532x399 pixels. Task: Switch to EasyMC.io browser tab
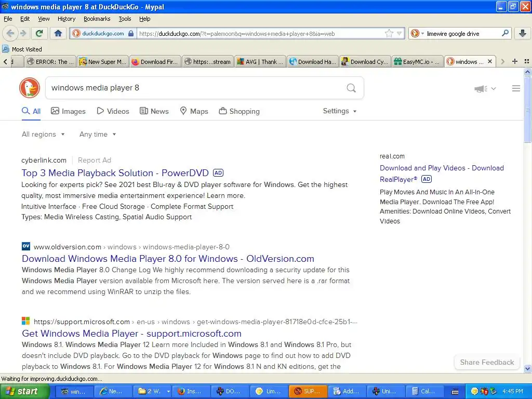coord(417,61)
